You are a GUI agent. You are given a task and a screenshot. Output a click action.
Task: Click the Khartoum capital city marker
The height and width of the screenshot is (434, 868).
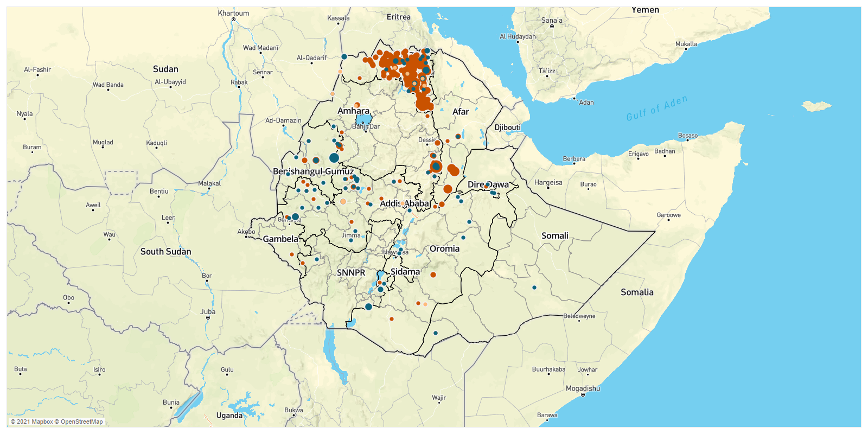(234, 20)
